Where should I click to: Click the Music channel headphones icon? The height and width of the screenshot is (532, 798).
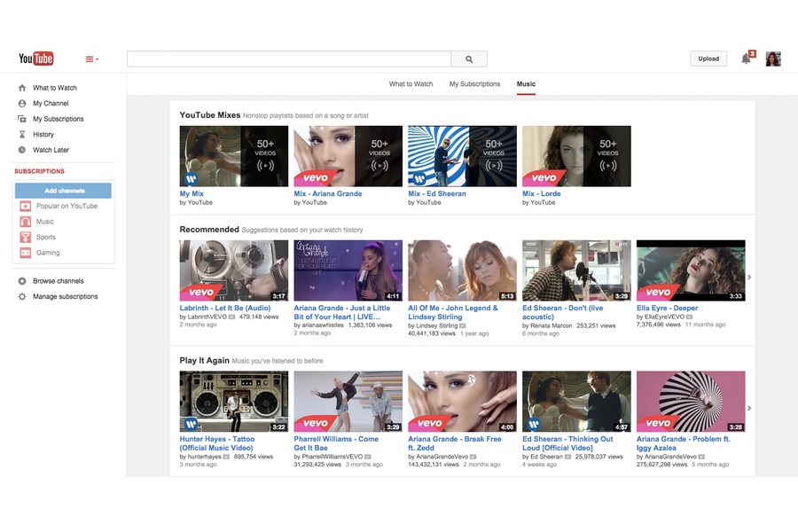[x=26, y=222]
